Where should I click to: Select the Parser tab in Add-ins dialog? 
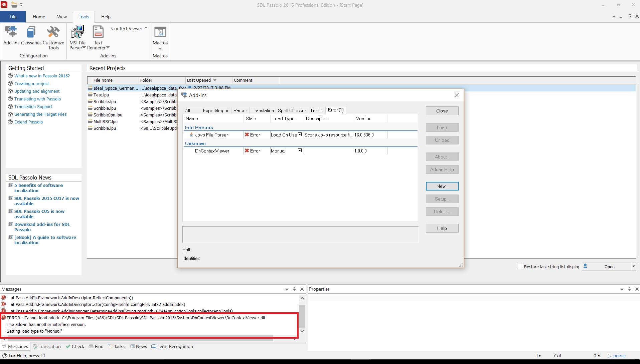pyautogui.click(x=240, y=110)
